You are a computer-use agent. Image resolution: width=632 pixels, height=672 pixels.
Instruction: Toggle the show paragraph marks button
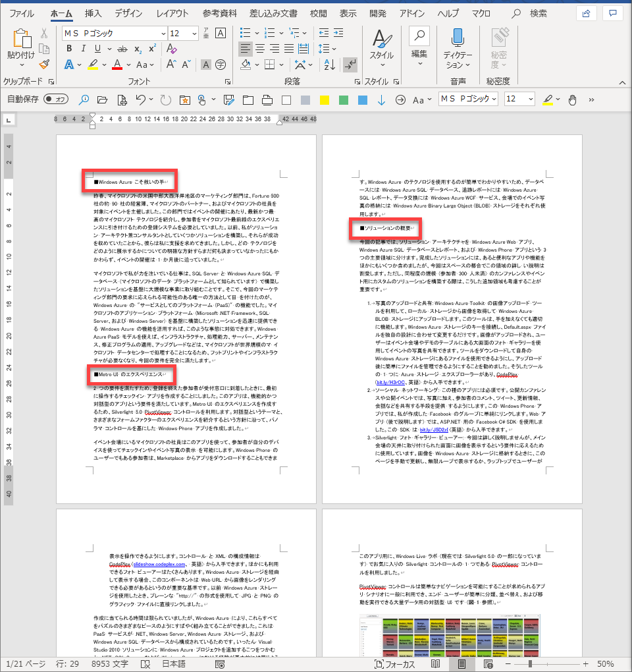point(350,65)
